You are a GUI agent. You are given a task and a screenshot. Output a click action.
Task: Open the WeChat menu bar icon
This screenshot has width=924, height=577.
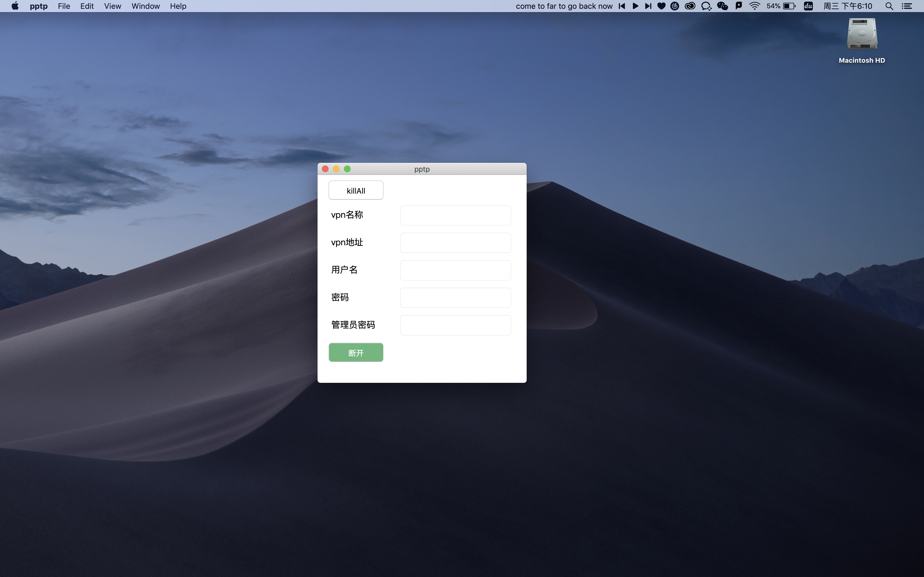(722, 6)
